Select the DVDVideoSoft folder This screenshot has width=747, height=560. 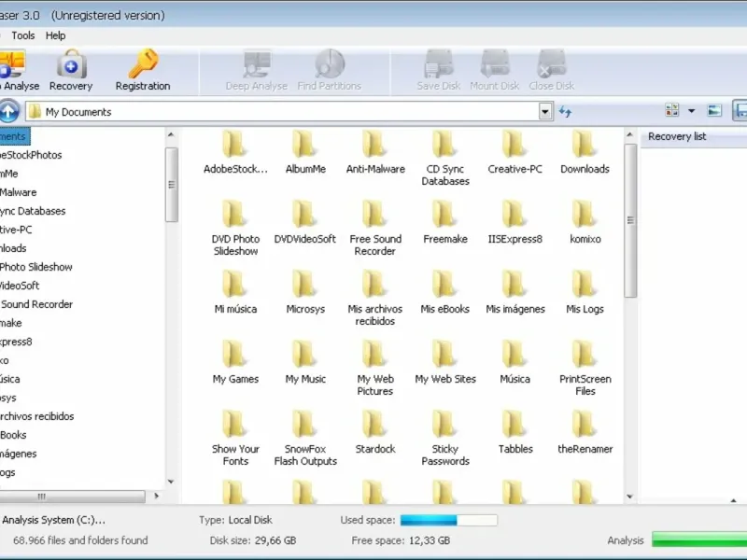click(305, 222)
